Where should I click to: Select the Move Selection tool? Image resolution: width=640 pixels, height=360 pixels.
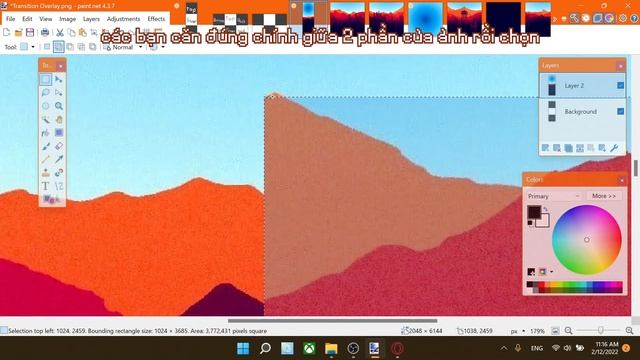(x=59, y=93)
